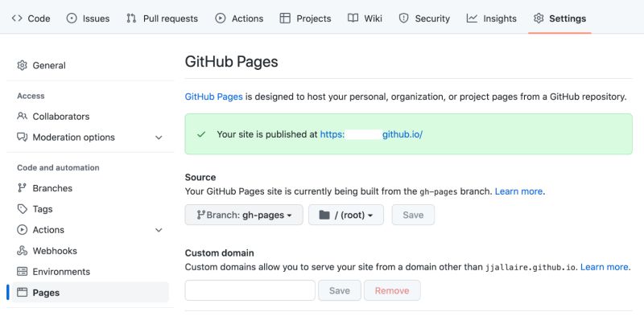Open the published site github.io link
This screenshot has height=316, width=644.
[x=371, y=134]
